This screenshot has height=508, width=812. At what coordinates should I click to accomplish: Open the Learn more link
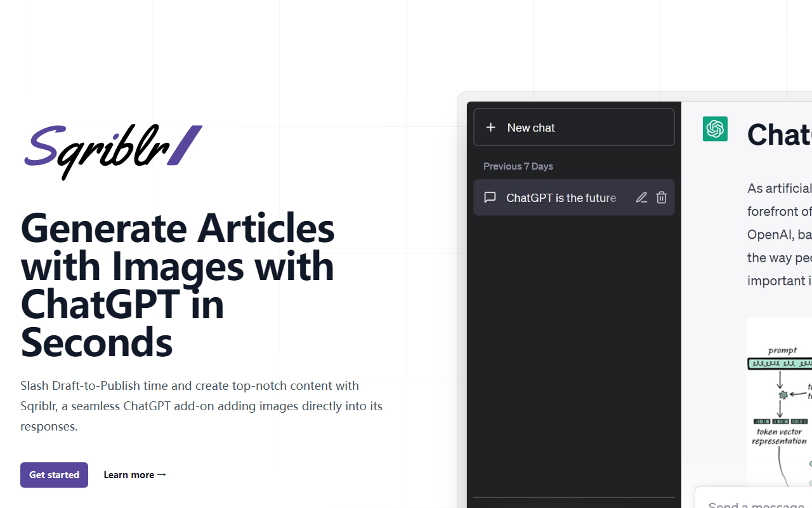click(134, 475)
